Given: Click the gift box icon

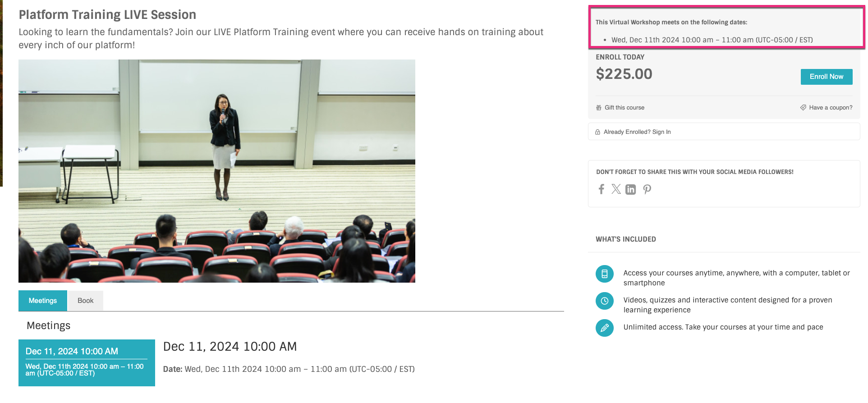Looking at the screenshot, I should 599,108.
